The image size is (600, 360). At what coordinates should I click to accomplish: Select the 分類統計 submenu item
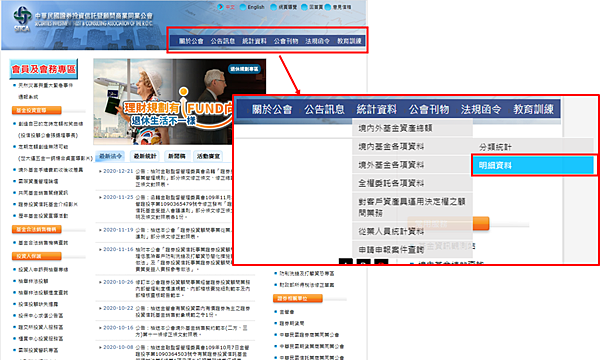coord(533,147)
